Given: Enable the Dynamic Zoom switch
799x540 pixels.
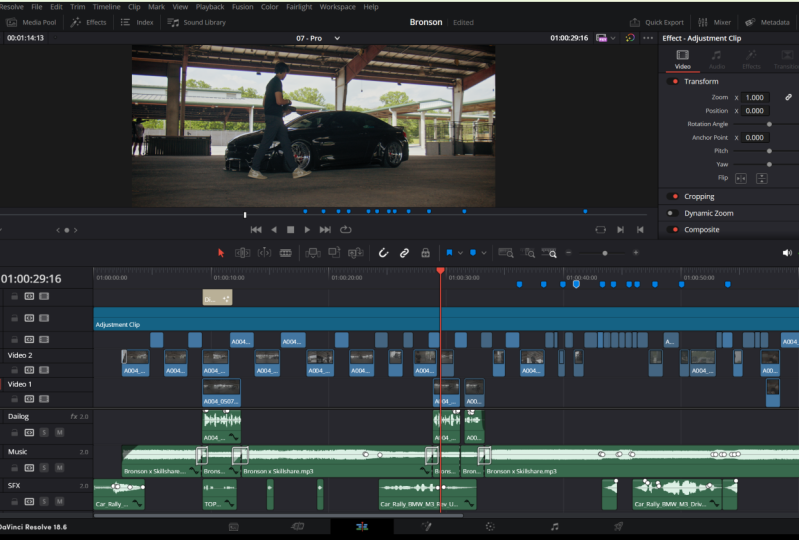Looking at the screenshot, I should pos(673,213).
